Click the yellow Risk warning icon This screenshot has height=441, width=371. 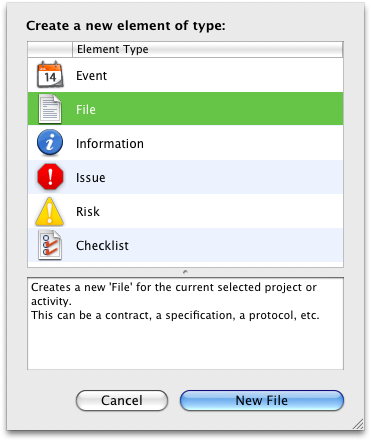49,212
